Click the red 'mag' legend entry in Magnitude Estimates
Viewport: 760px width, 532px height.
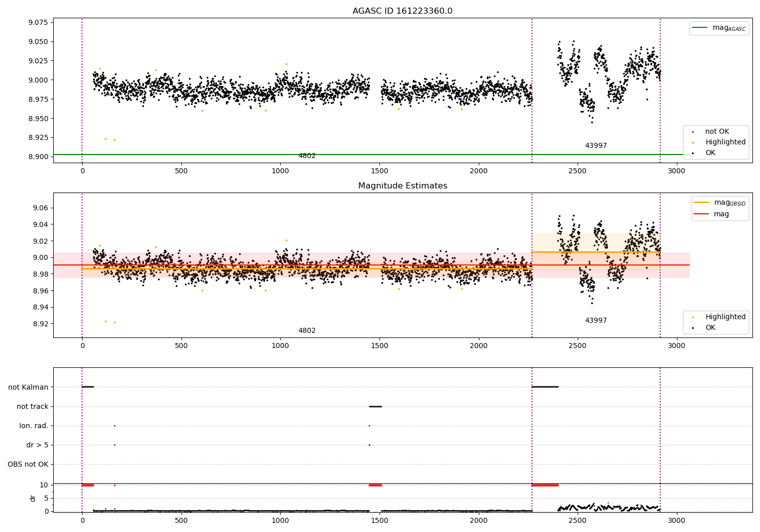point(721,214)
